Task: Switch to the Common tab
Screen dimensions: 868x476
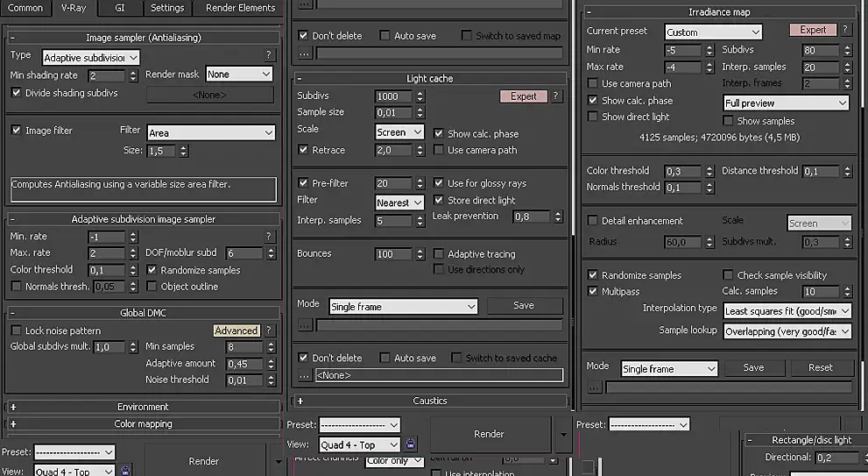Action: pyautogui.click(x=25, y=8)
